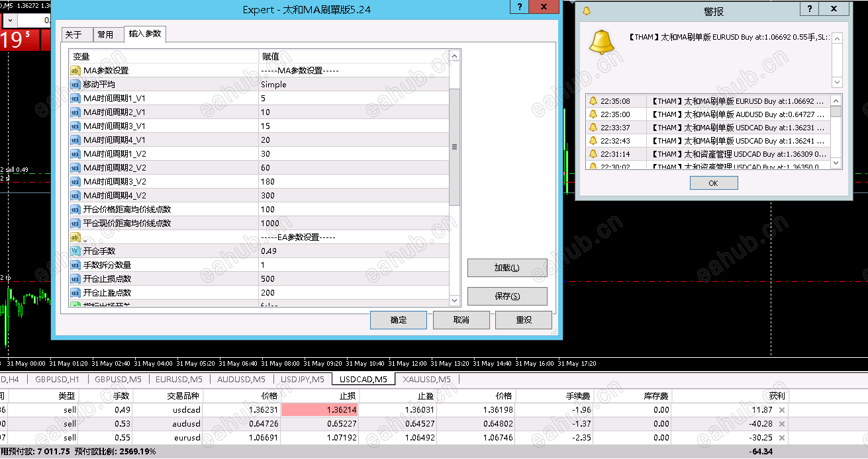Close the eurusd sell order with its X
Screen dimensions: 868x459
(782, 438)
